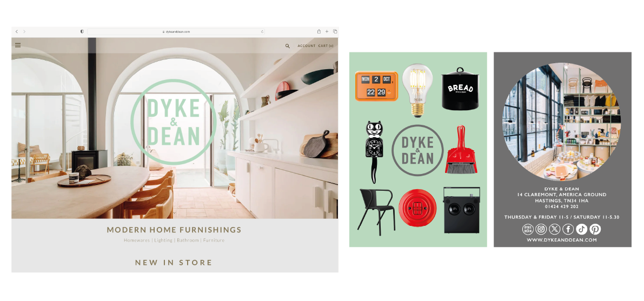Click the red dustpan and brush
Image resolution: width=644 pixels, height=301 pixels.
click(x=461, y=150)
